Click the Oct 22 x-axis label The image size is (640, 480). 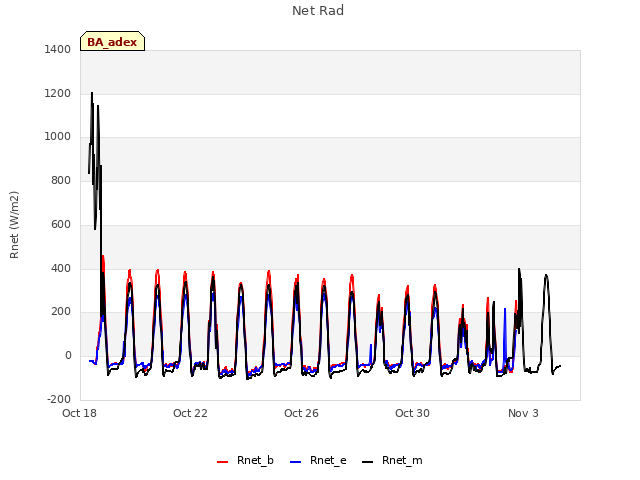[191, 413]
